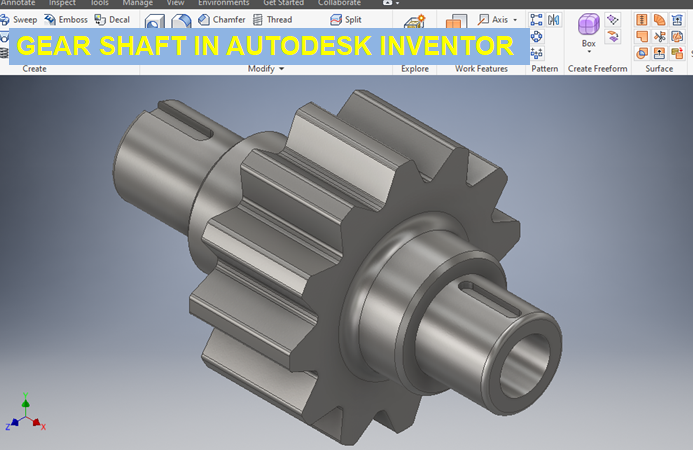Image resolution: width=693 pixels, height=450 pixels.
Task: Click the Create Freeform panel label
Action: click(x=598, y=69)
